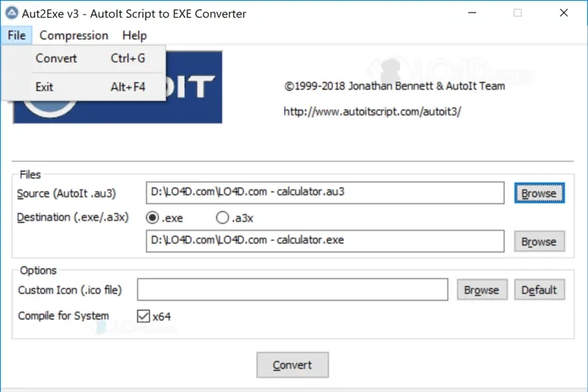
Task: Minimize the Aut2Exe window
Action: click(472, 13)
